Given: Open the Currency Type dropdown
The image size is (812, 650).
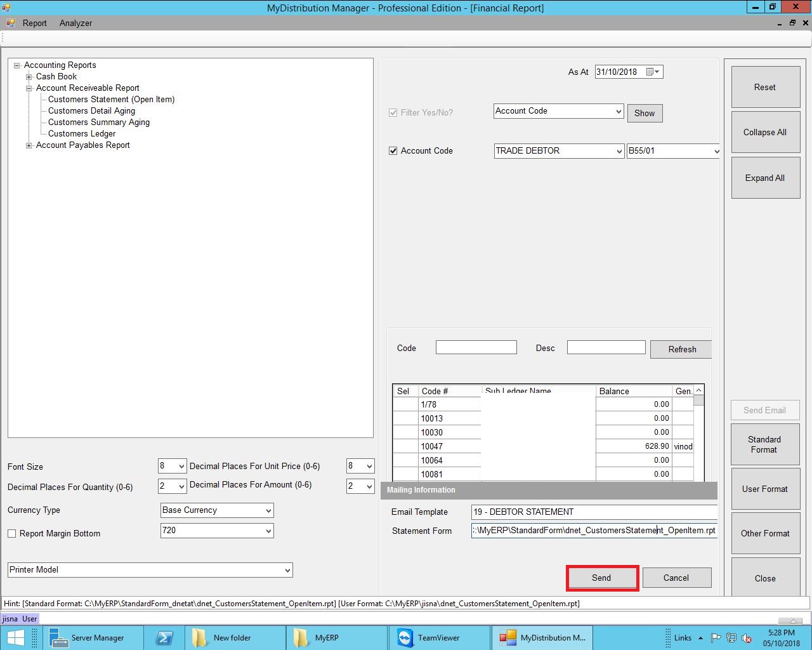Looking at the screenshot, I should pos(268,510).
